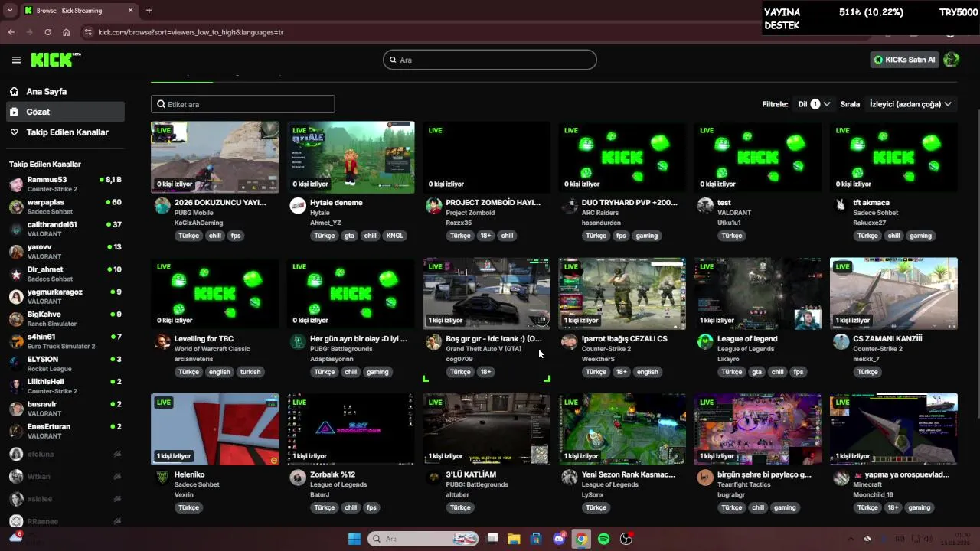Click the Rozzx35 streamer avatar
The image size is (980, 551).
[x=433, y=205]
